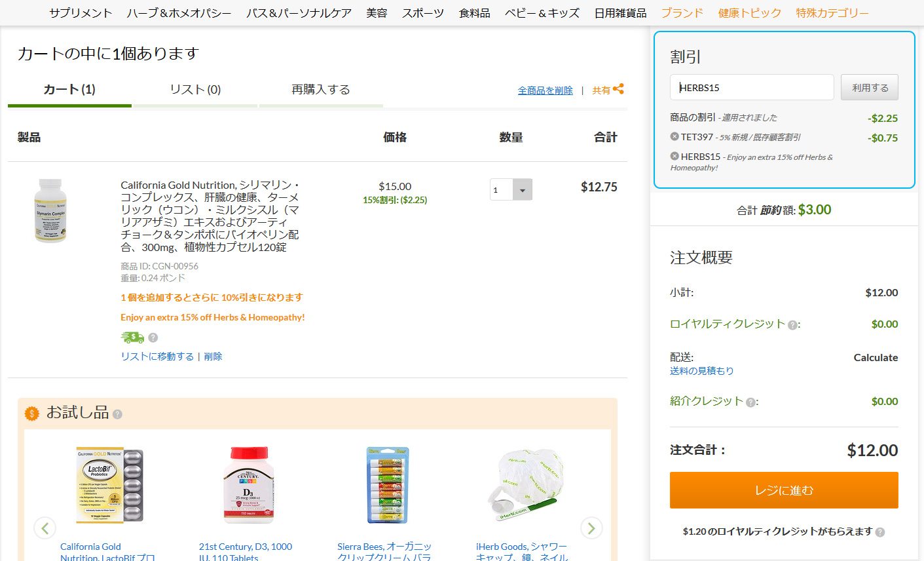924x561 pixels.
Task: Switch to カート (1) tab
Action: (x=69, y=90)
